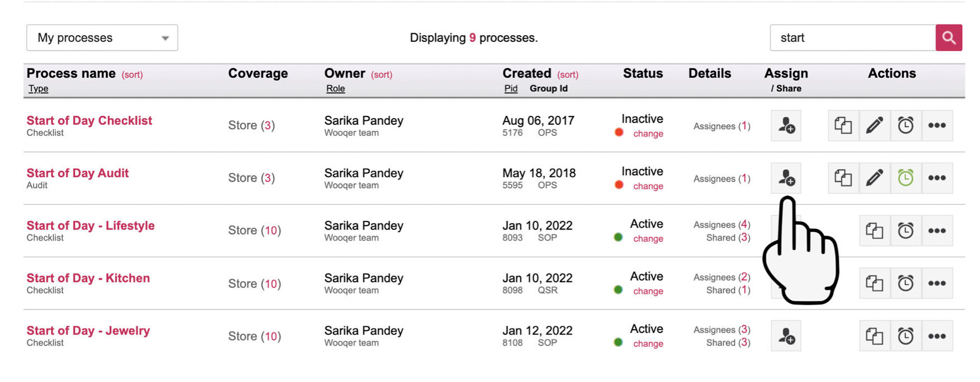Click assign icon for Start of Day Jewelry
The height and width of the screenshot is (382, 980).
(786, 336)
